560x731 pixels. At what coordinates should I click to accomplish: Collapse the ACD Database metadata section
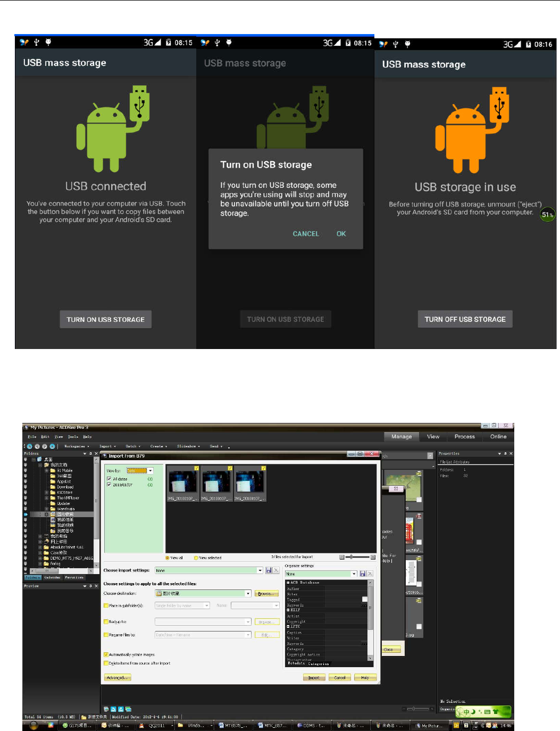click(288, 583)
